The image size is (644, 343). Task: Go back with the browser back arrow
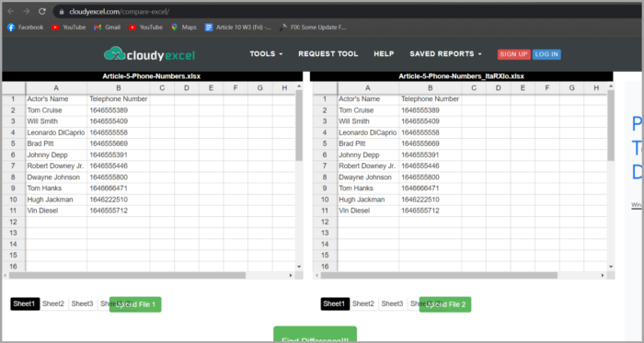tap(11, 11)
